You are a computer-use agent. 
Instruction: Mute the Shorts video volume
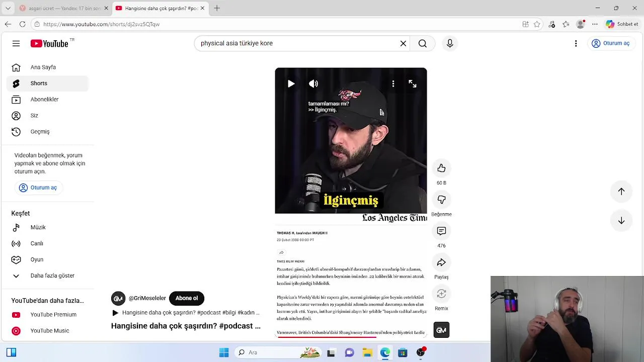click(x=313, y=84)
